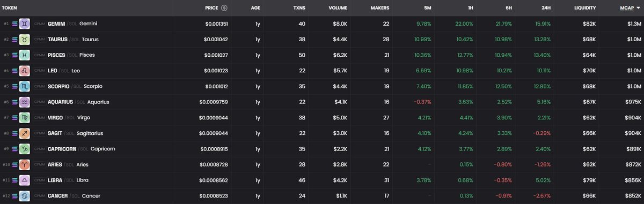Click the Scorpio zodiac token icon
This screenshot has height=204, width=644.
25,86
